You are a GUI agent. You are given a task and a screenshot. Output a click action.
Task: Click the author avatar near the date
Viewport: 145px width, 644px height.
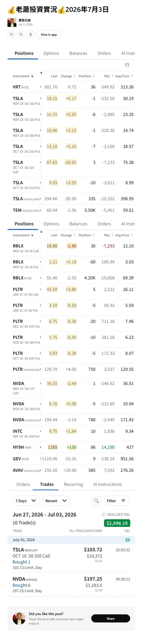coord(12,22)
